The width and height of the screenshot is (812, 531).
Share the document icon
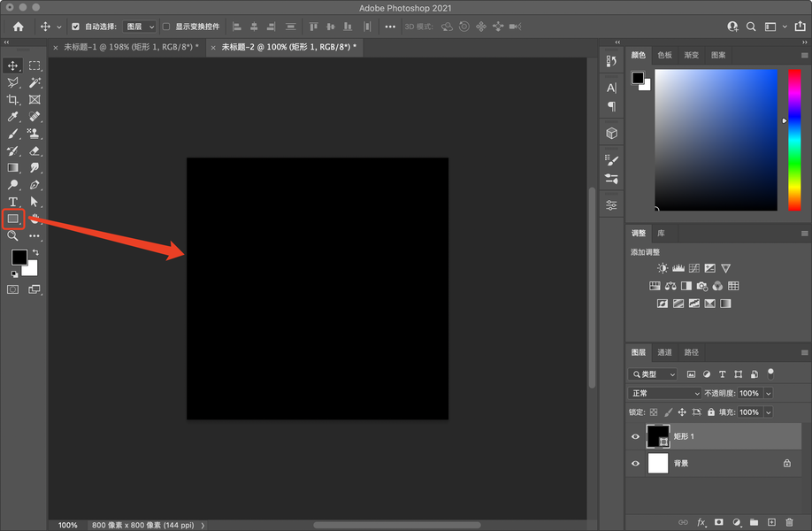801,26
